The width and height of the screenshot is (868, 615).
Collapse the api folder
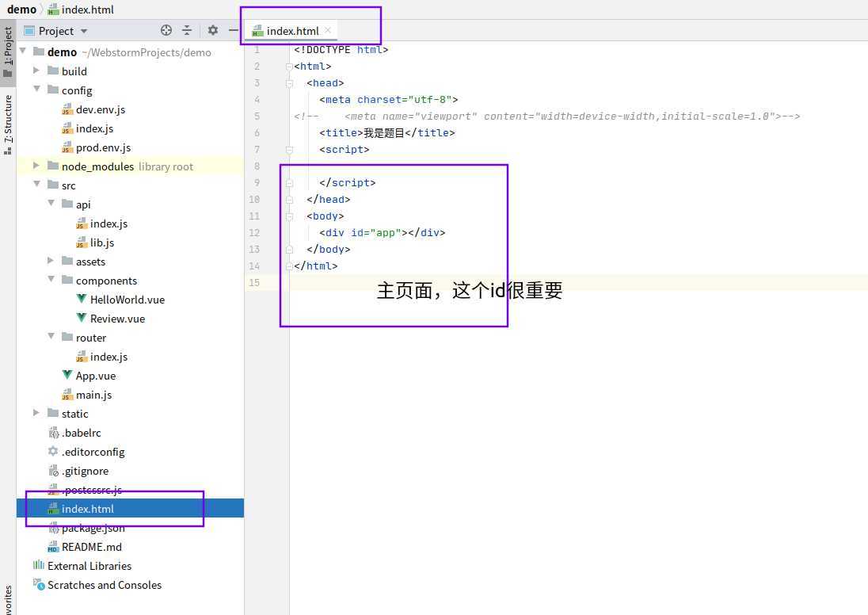point(51,204)
